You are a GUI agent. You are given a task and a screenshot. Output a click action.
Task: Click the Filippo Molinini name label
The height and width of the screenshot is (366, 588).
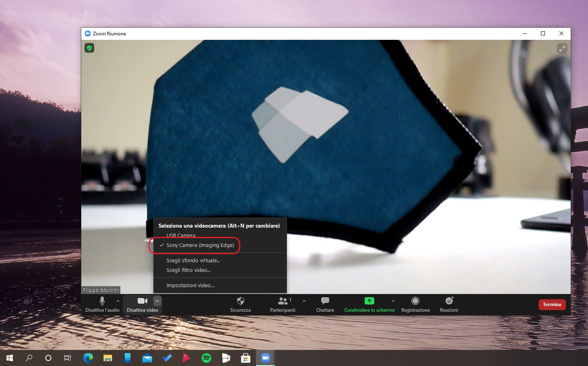101,290
